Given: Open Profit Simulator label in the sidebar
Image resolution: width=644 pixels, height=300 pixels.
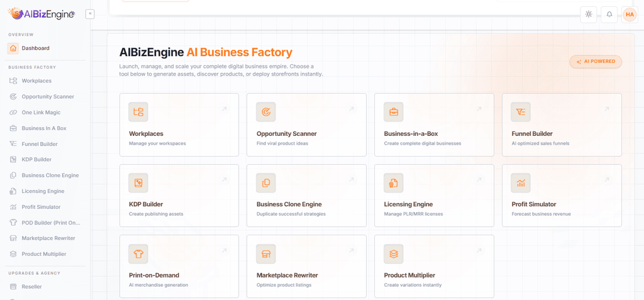Looking at the screenshot, I should tap(41, 207).
